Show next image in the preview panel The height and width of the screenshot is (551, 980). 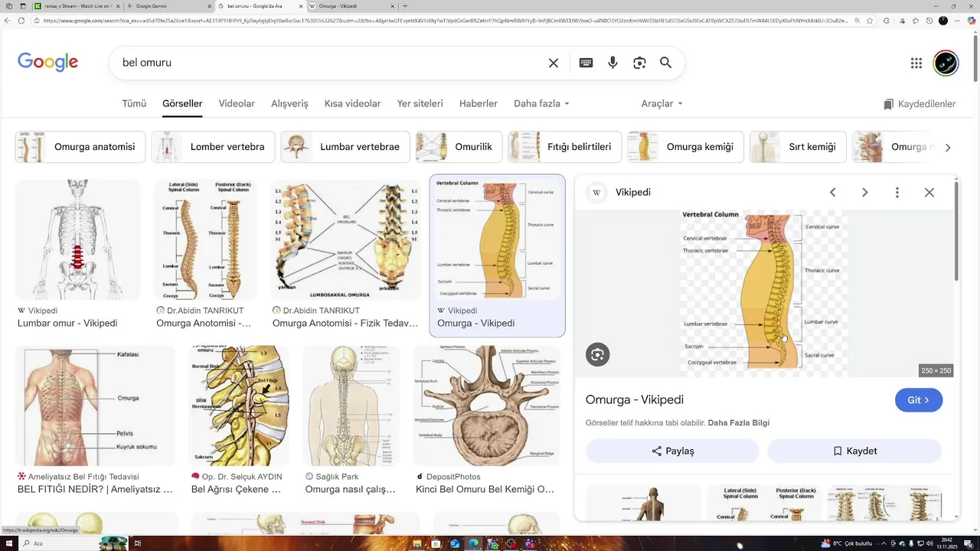pos(865,192)
